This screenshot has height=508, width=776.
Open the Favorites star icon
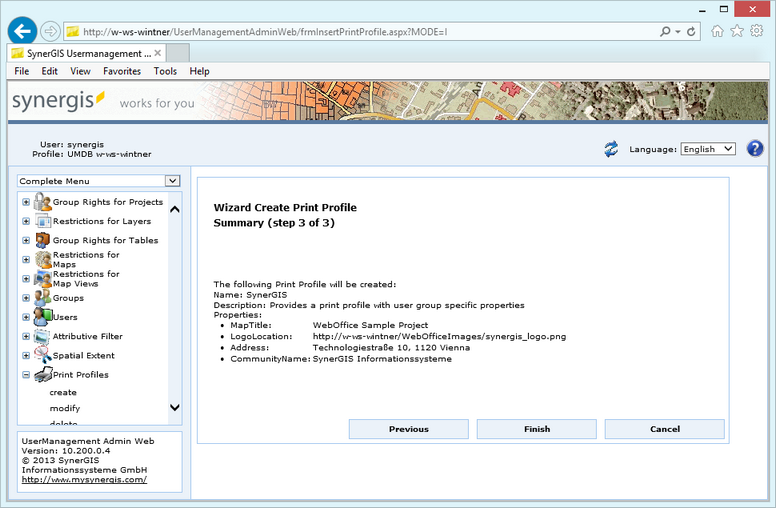pos(737,31)
